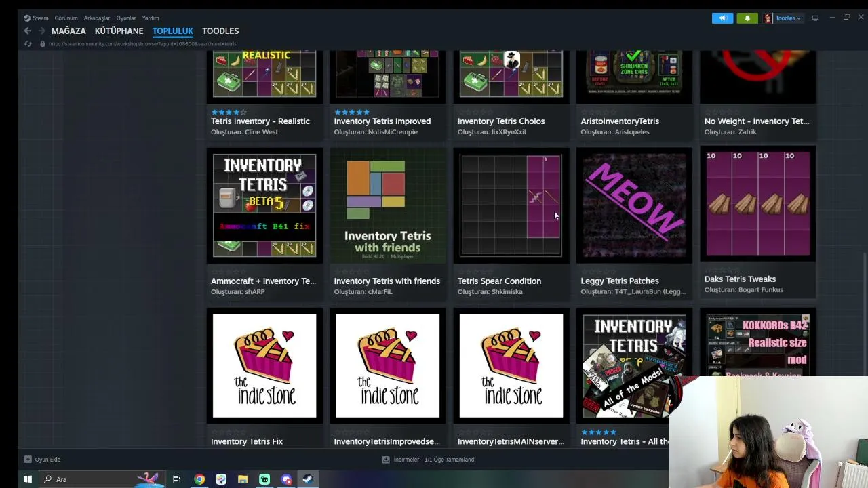Click the Oyun Ekle add game button

[x=43, y=460]
